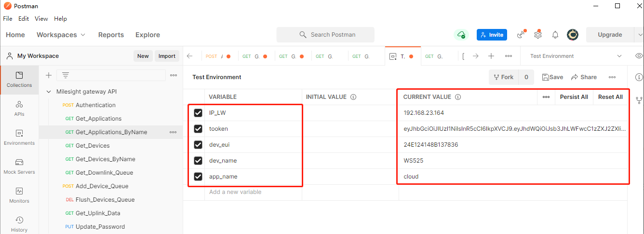Click the Invite button
The height and width of the screenshot is (234, 644).
[492, 35]
